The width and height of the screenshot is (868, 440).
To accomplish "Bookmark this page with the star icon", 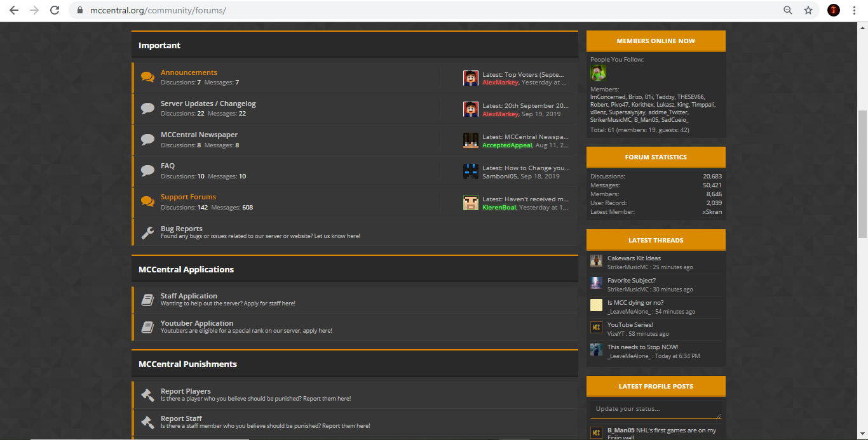I will click(x=808, y=10).
